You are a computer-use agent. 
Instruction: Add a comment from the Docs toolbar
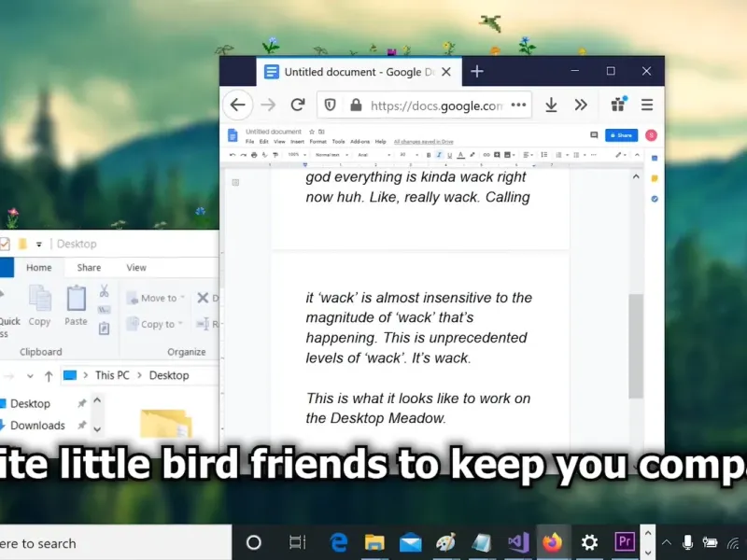click(x=497, y=155)
